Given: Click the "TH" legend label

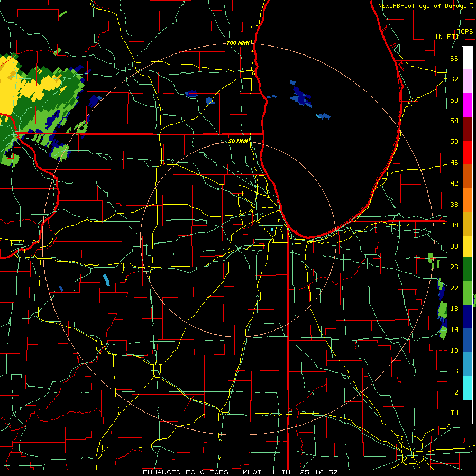Looking at the screenshot, I should (454, 413).
